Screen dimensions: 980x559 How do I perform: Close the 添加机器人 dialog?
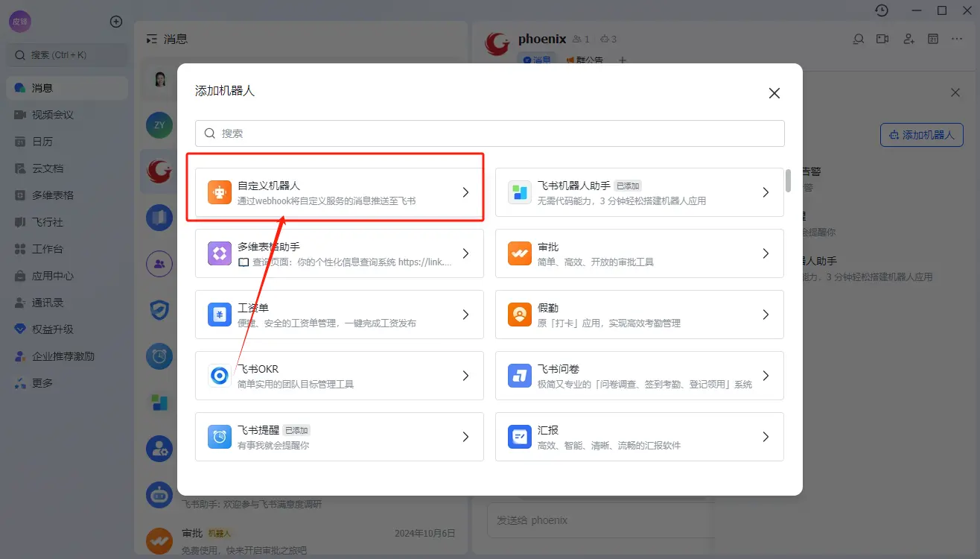point(774,93)
